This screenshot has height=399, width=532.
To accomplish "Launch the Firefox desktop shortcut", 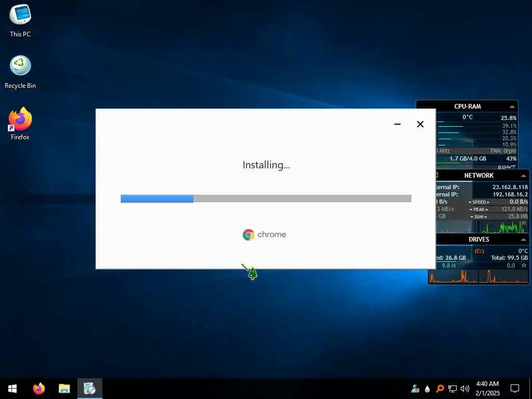I will pos(20,124).
